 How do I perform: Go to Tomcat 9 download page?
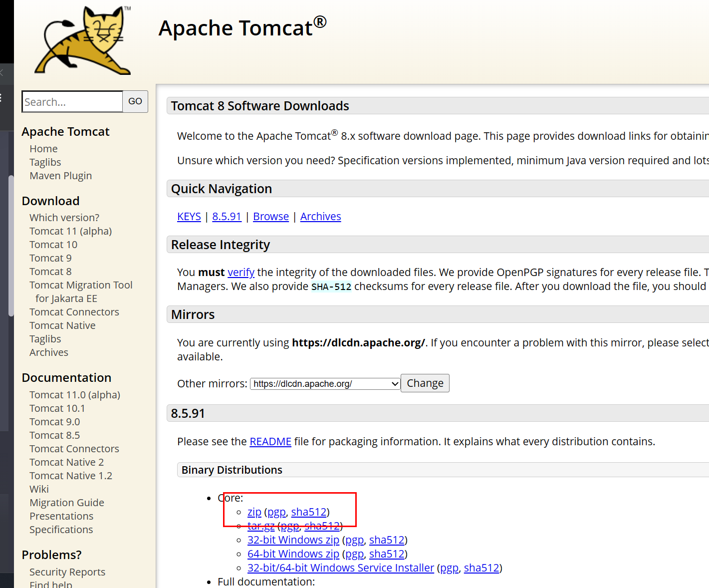[50, 258]
